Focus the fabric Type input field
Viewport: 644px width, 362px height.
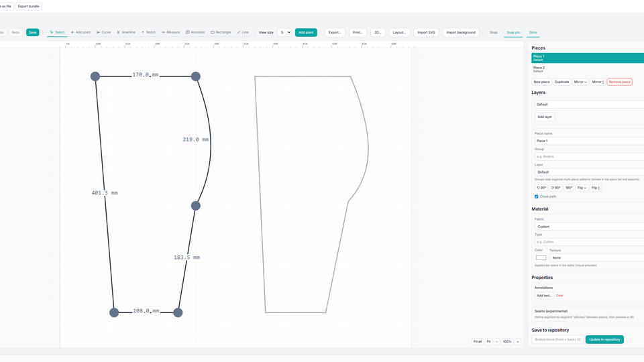coord(589,242)
